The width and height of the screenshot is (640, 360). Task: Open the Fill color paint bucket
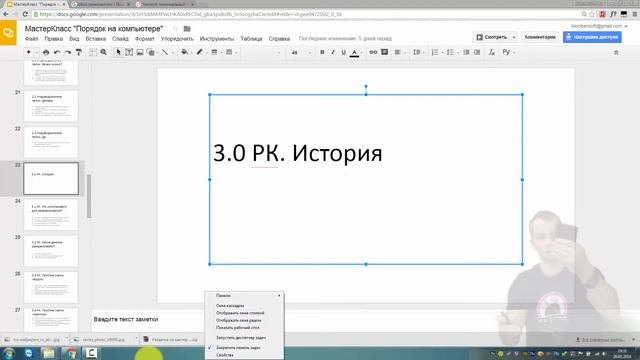184,52
